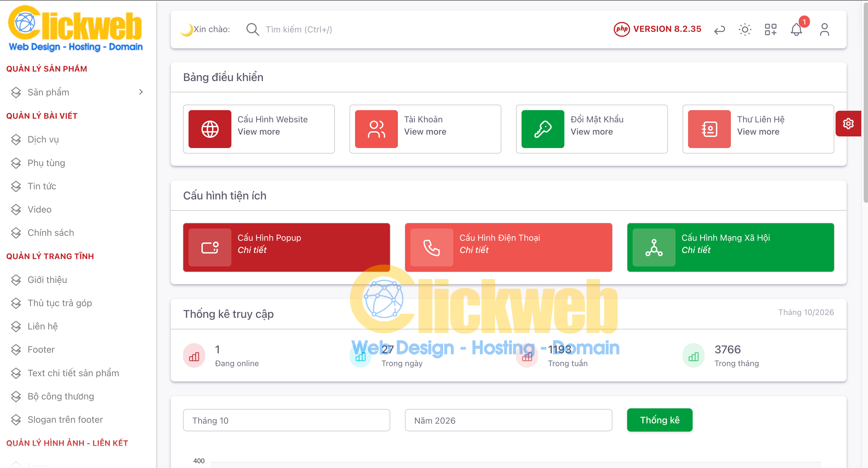Screen dimensions: 868x468
Task: Open Text chi tiết sản phẩm menu item
Action: pos(77,373)
